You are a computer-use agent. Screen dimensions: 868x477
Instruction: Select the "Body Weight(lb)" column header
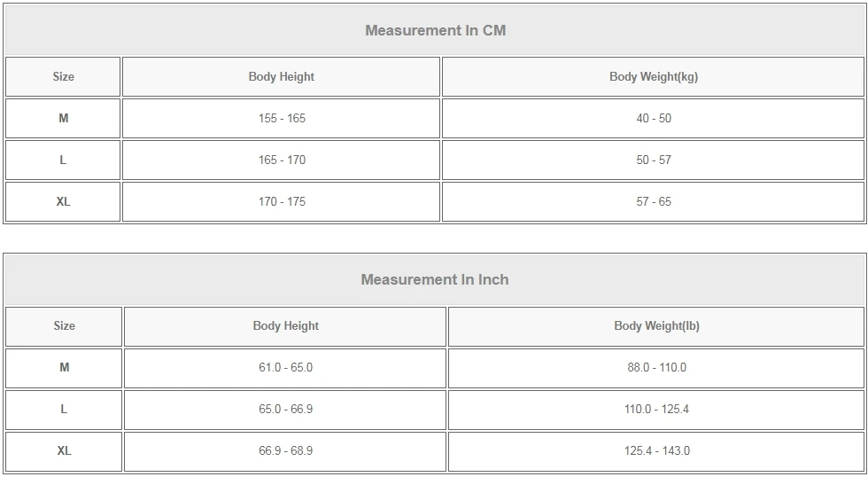pyautogui.click(x=656, y=325)
